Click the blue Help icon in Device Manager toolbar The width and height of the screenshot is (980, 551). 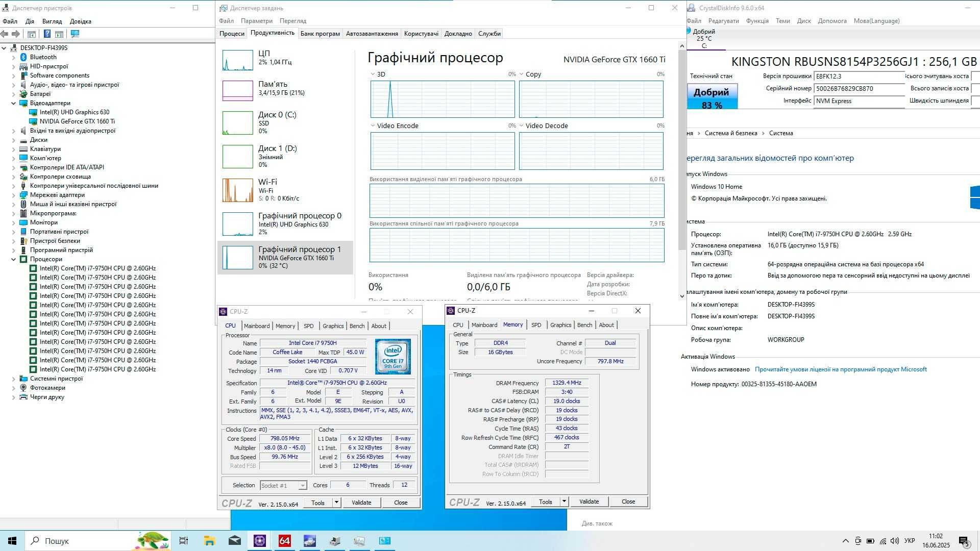coord(47,34)
